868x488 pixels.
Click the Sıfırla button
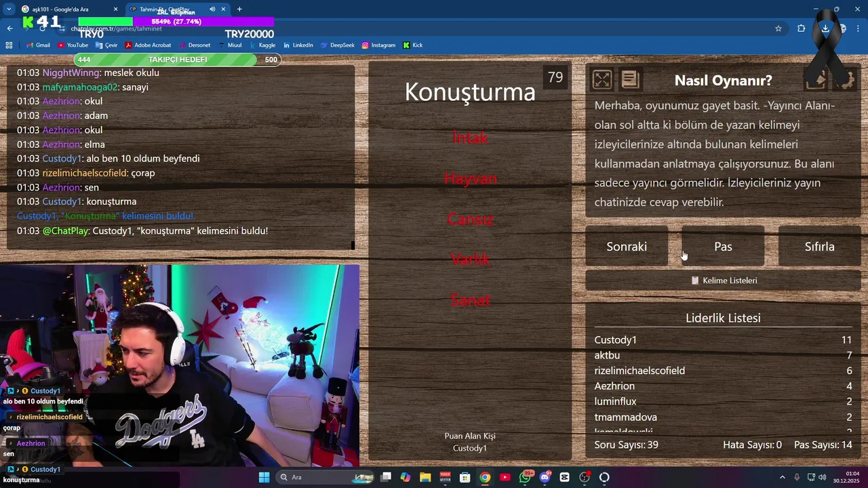[819, 247]
